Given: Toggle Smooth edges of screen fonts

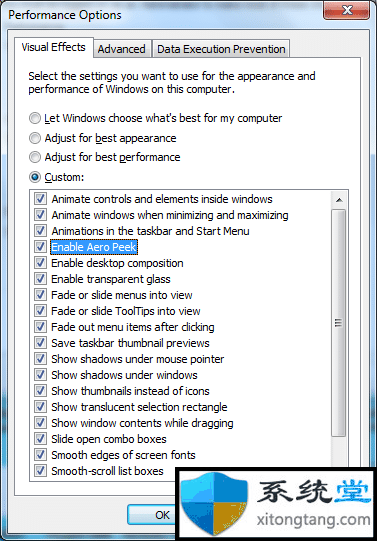Looking at the screenshot, I should tap(40, 454).
